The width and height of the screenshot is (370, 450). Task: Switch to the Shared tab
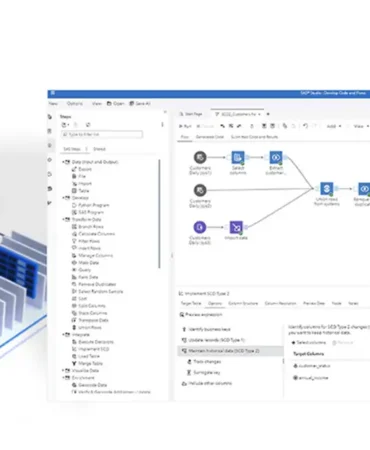pyautogui.click(x=99, y=149)
